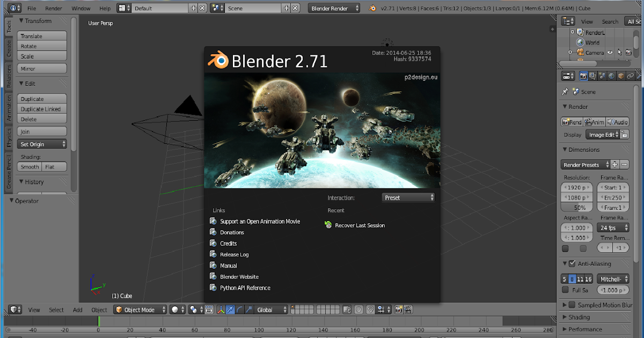Click the Translate button
Image resolution: width=644 pixels, height=338 pixels.
click(42, 36)
